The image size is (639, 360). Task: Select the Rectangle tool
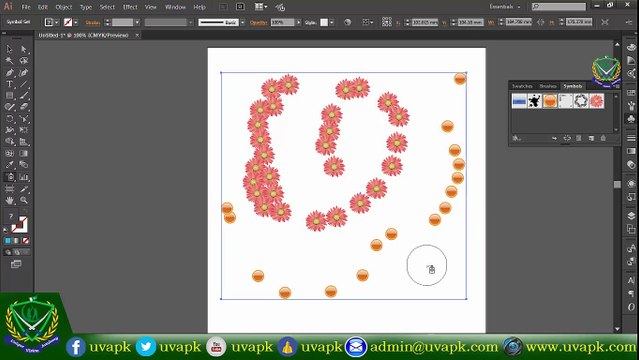coord(9,95)
